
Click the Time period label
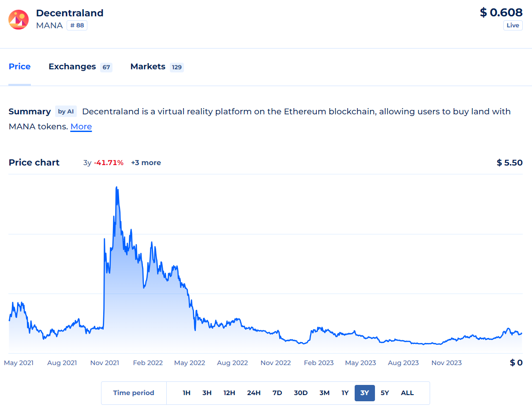coord(134,393)
